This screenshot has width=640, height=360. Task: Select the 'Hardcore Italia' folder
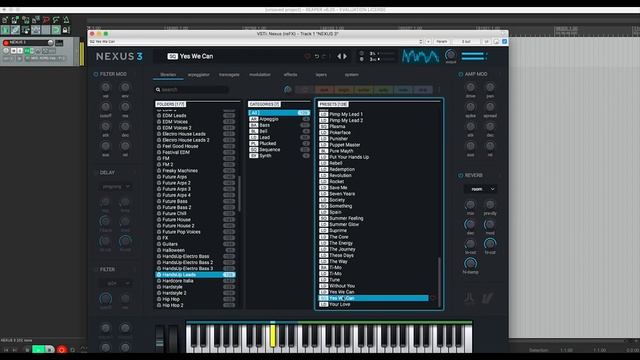click(195, 281)
